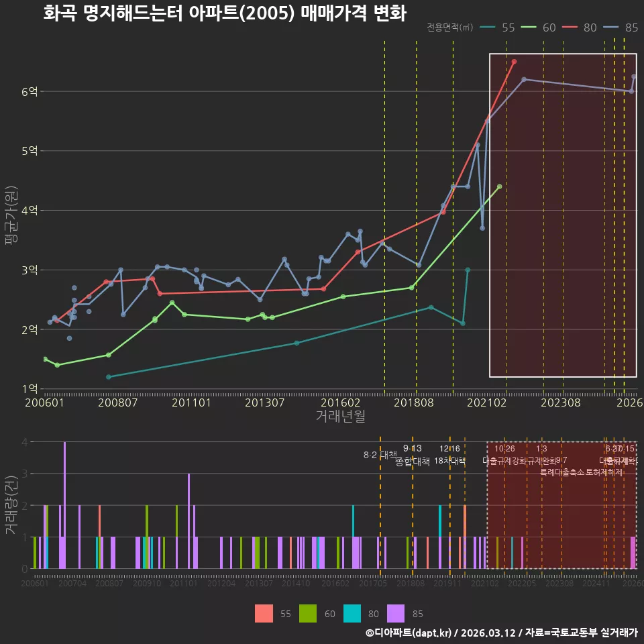This screenshot has height=644, width=644.
Task: Click the red 80 line's highest data point
Action: [x=514, y=62]
